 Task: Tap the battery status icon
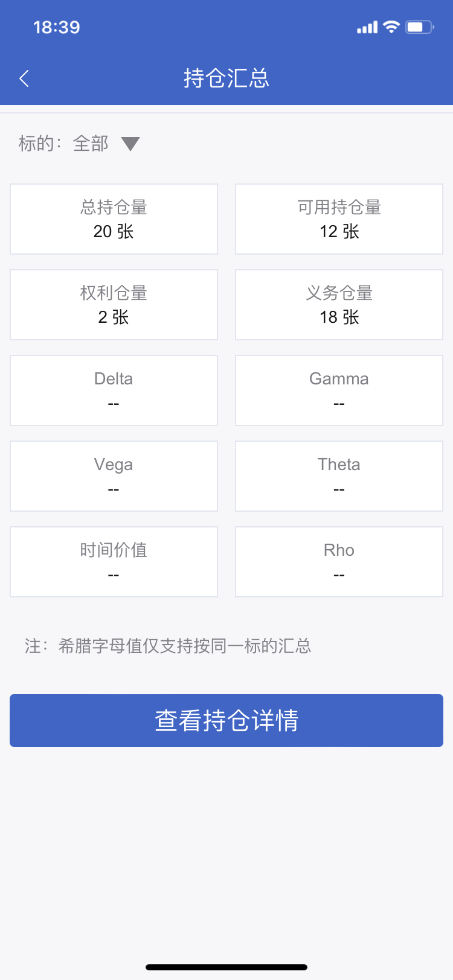click(419, 27)
